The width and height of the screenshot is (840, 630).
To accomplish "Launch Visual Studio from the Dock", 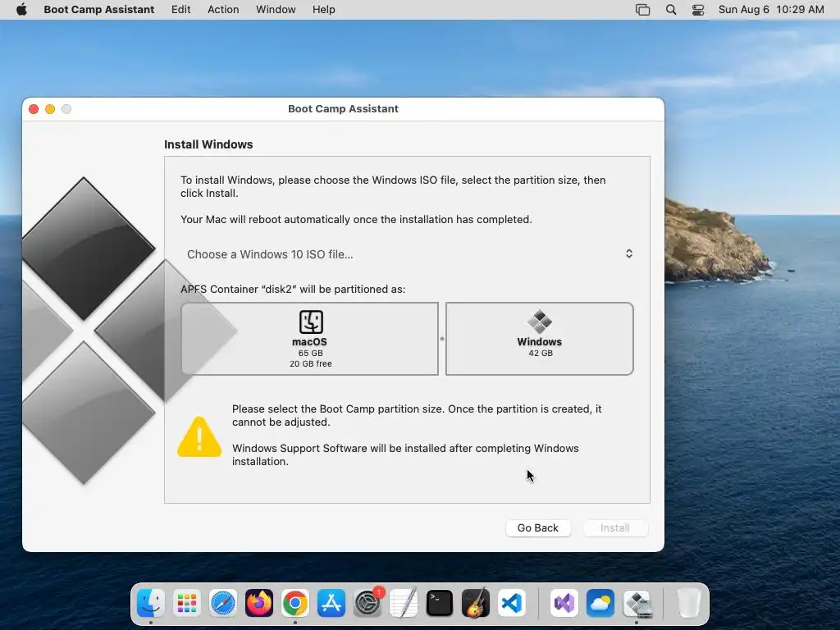I will pyautogui.click(x=564, y=603).
